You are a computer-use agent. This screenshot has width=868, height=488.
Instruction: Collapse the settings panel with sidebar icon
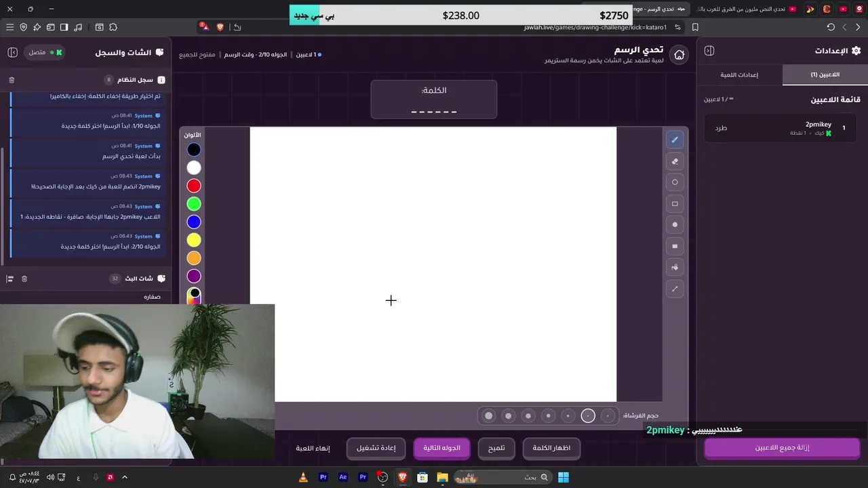[x=709, y=51]
